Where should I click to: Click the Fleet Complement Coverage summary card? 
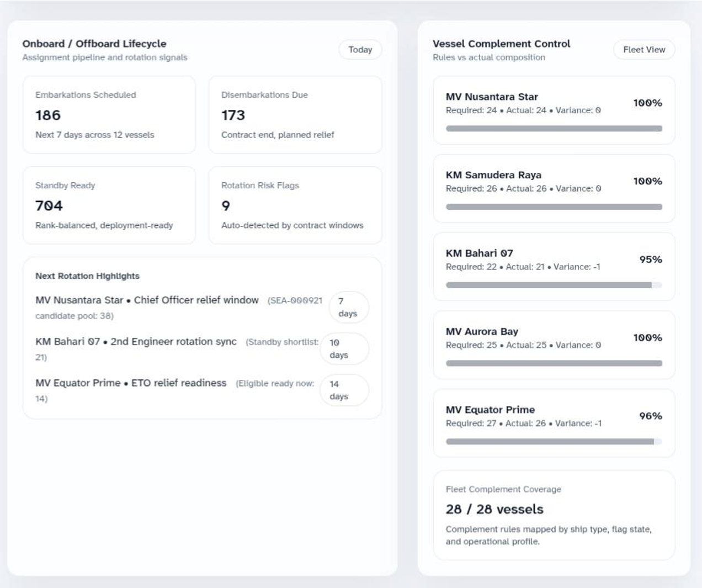(554, 515)
